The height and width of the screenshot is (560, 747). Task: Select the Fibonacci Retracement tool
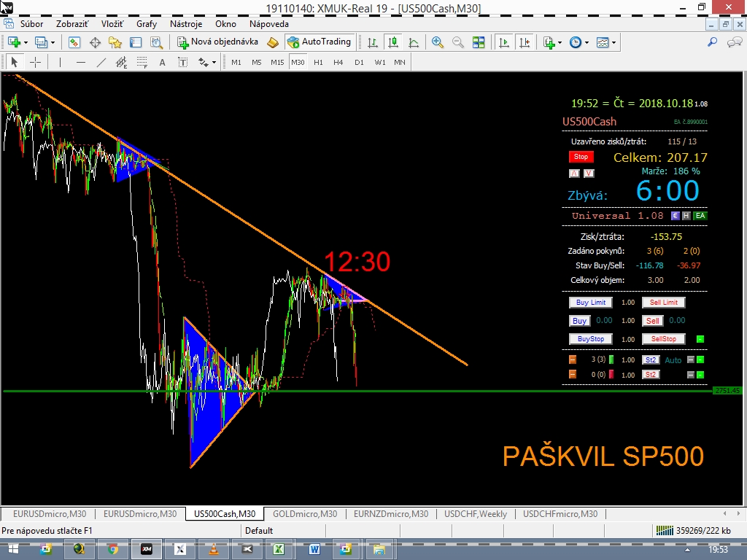142,63
